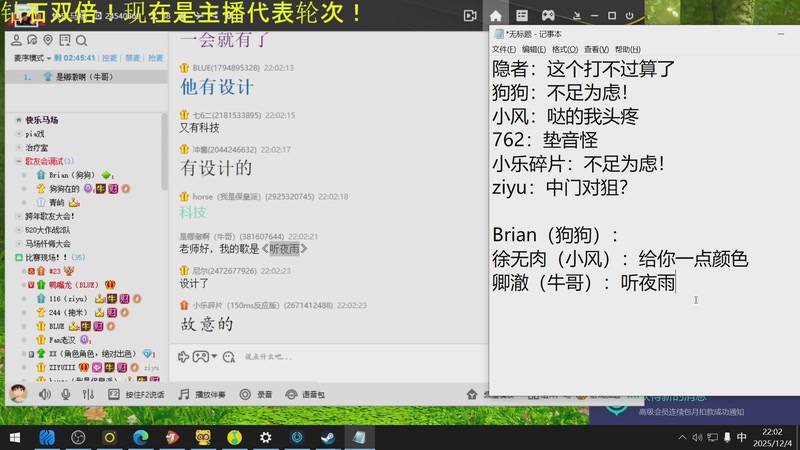Open Notepad 文件(F) menu
The height and width of the screenshot is (450, 800).
(504, 49)
